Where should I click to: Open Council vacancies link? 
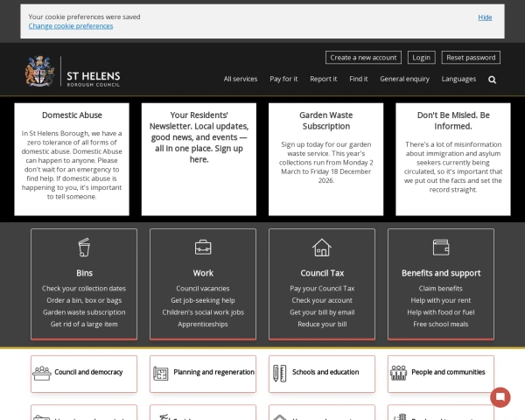(x=203, y=289)
